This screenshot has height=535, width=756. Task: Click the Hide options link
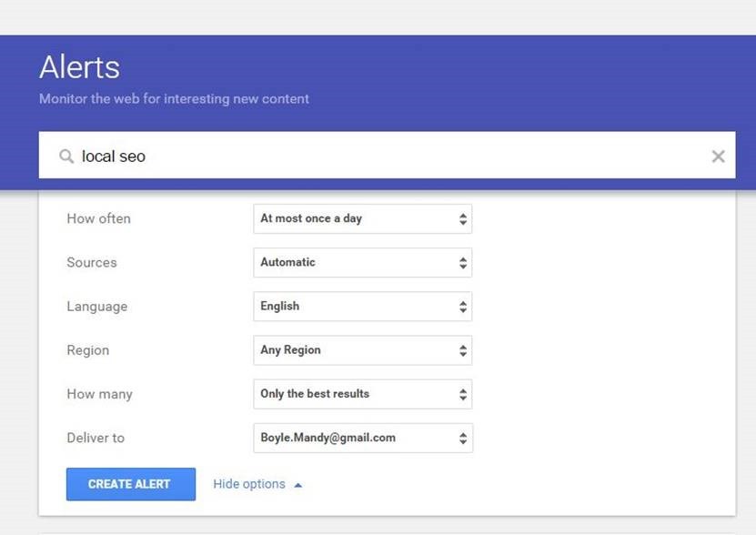point(249,484)
